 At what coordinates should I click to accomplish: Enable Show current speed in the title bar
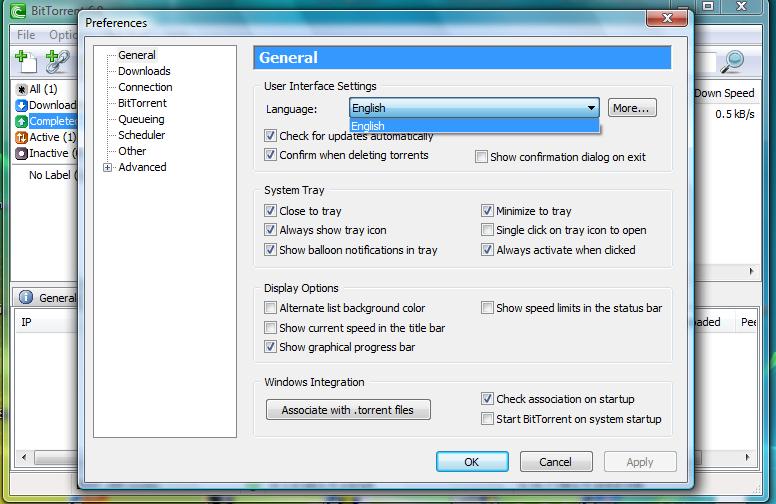pyautogui.click(x=270, y=327)
